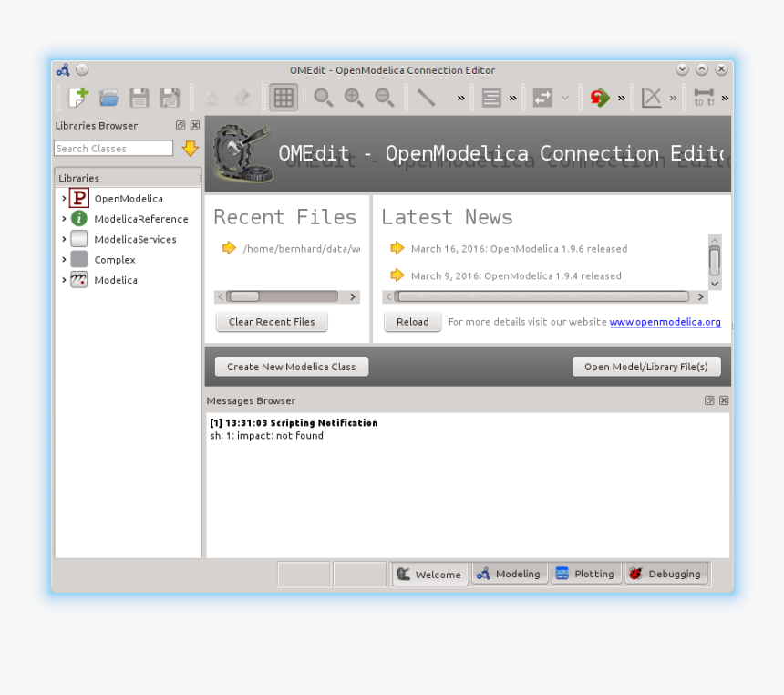Float the Libraries Browser panel

tap(181, 125)
